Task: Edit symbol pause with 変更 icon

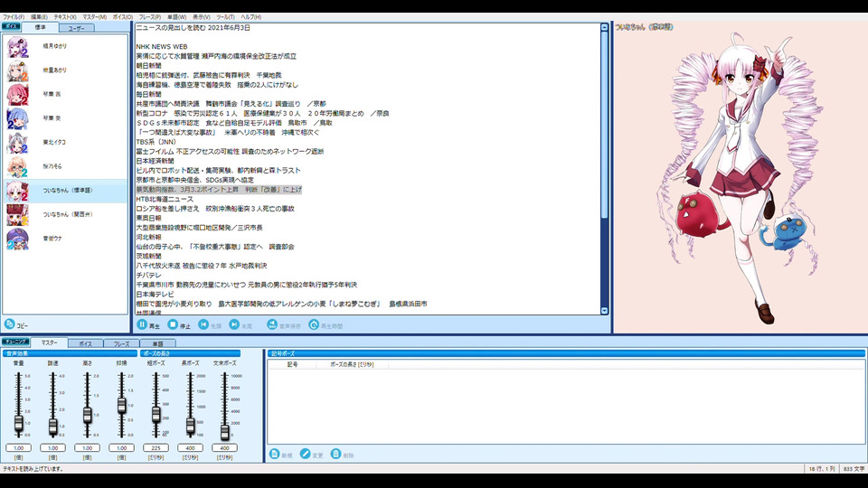Action: tap(305, 454)
